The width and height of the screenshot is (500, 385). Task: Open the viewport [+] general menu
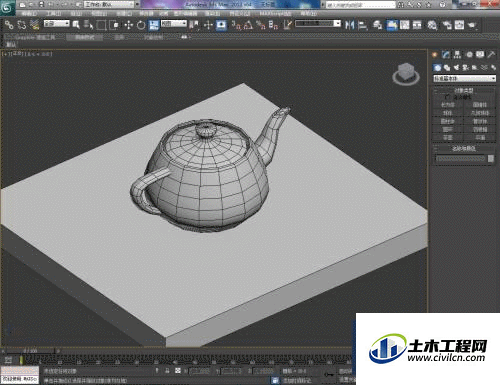click(5, 54)
